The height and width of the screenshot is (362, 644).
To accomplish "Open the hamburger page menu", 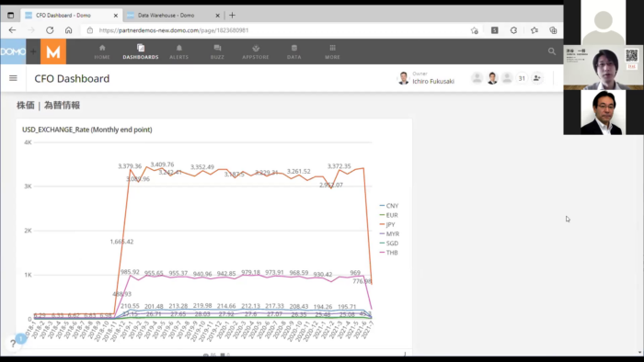I will coord(13,78).
